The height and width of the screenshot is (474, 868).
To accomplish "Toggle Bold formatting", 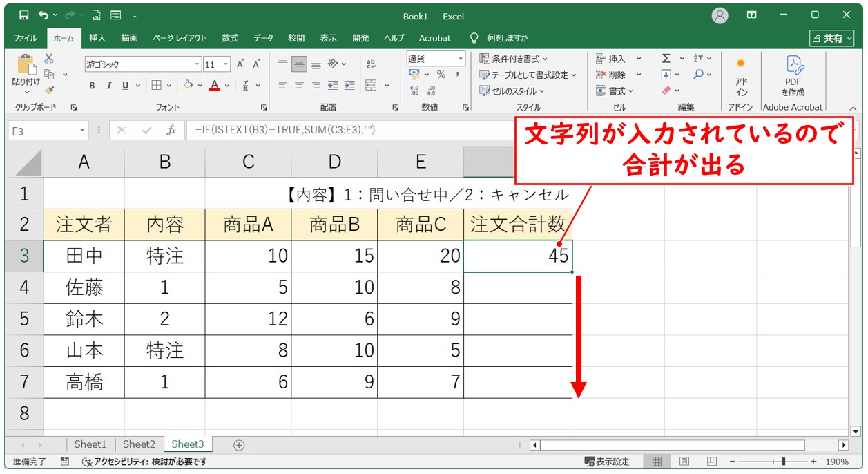I will (x=92, y=86).
